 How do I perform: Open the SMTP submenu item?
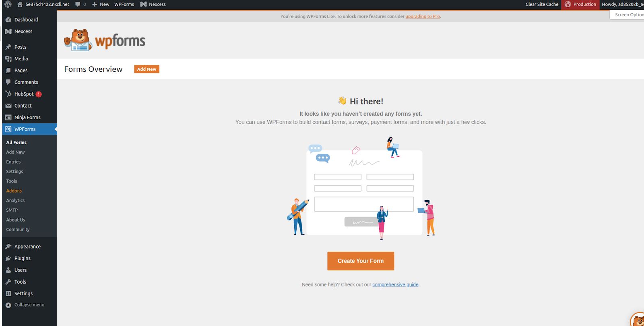click(12, 210)
